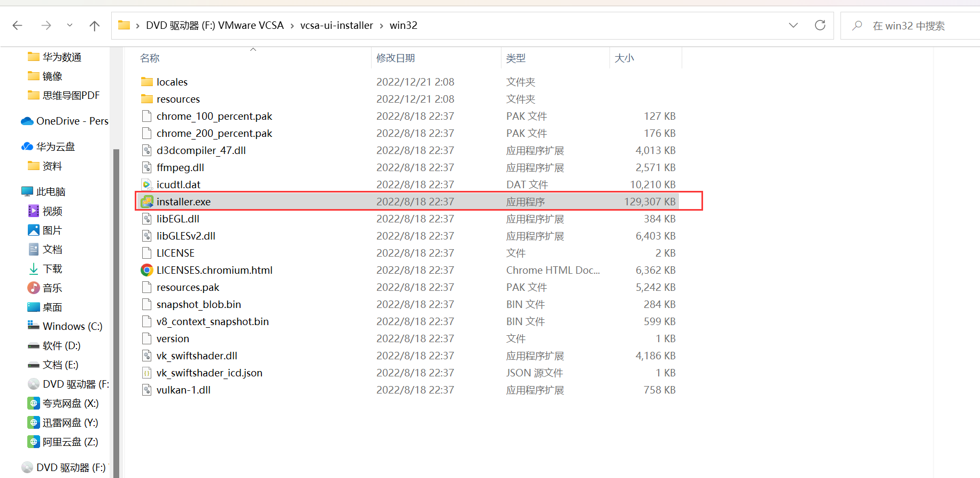Open 阿里云盘 (Z:) network drive
980x478 pixels.
coord(71,442)
